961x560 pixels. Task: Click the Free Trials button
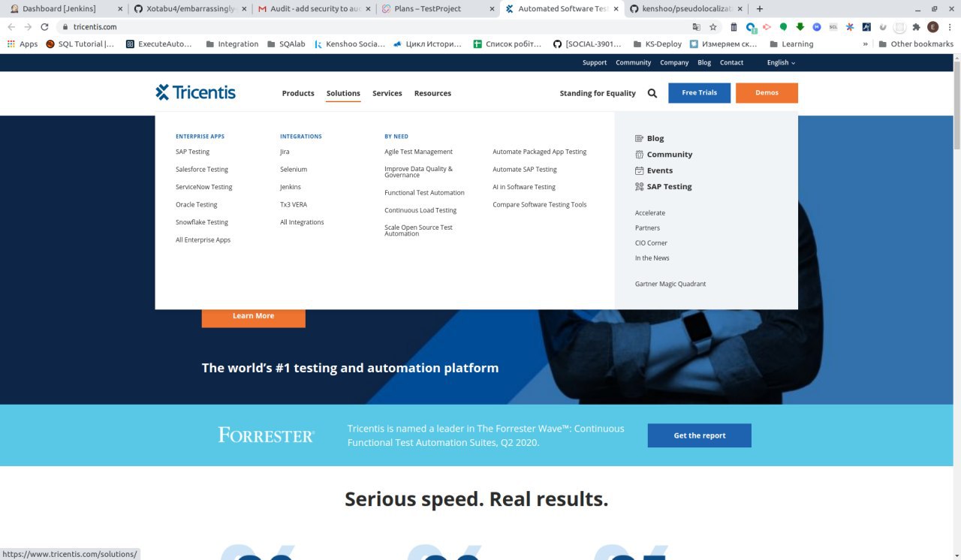tap(699, 93)
